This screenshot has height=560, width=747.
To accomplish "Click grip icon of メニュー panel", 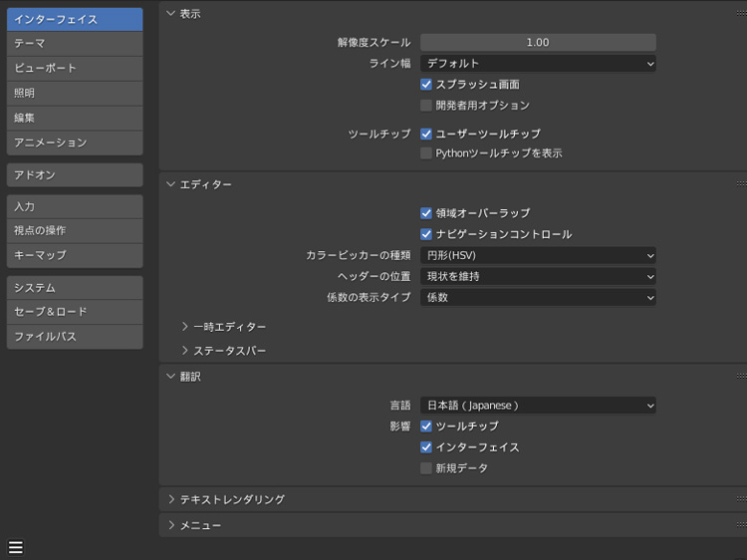I will (x=740, y=525).
